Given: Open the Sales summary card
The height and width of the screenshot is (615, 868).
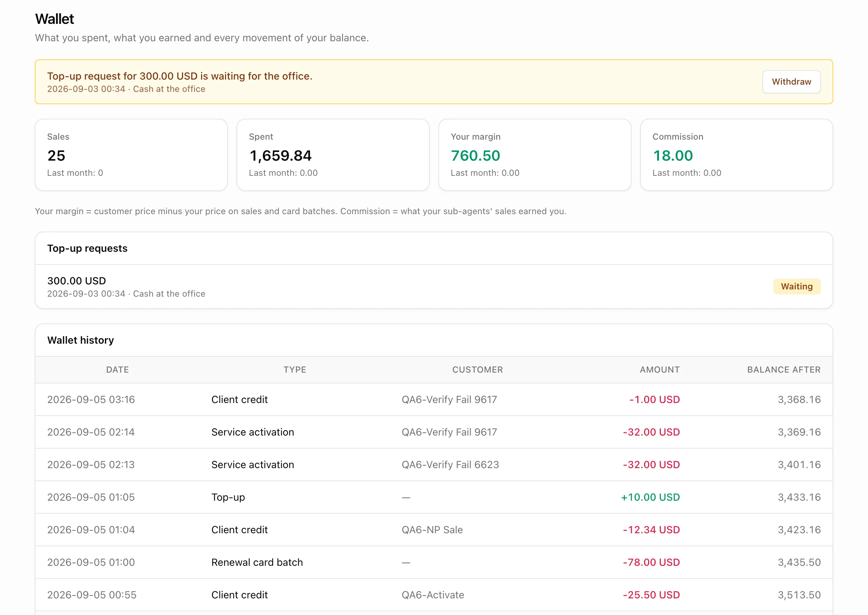Looking at the screenshot, I should click(131, 155).
